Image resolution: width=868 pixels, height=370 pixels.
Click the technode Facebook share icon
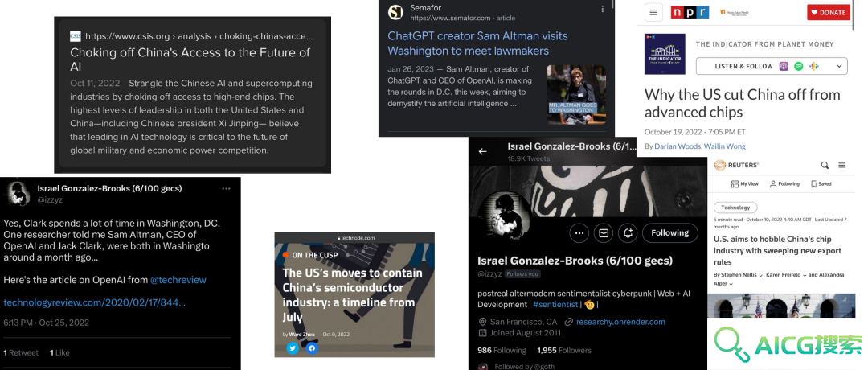tap(312, 347)
